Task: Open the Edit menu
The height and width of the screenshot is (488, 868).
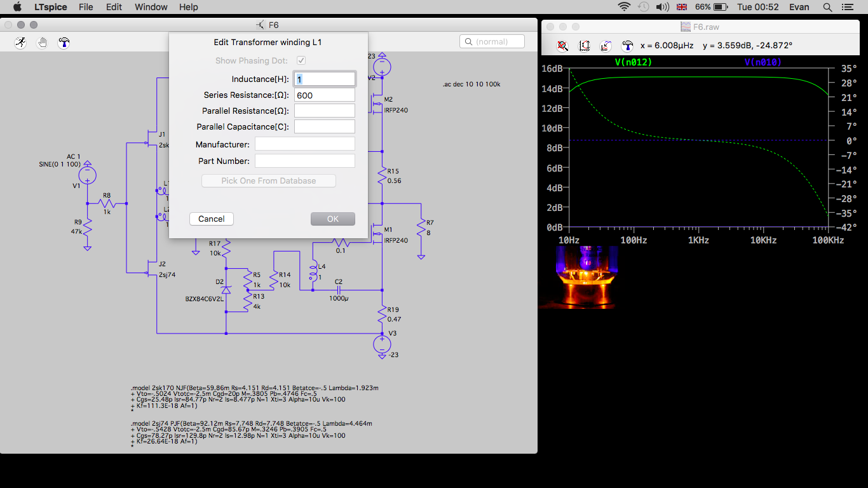Action: pos(114,7)
